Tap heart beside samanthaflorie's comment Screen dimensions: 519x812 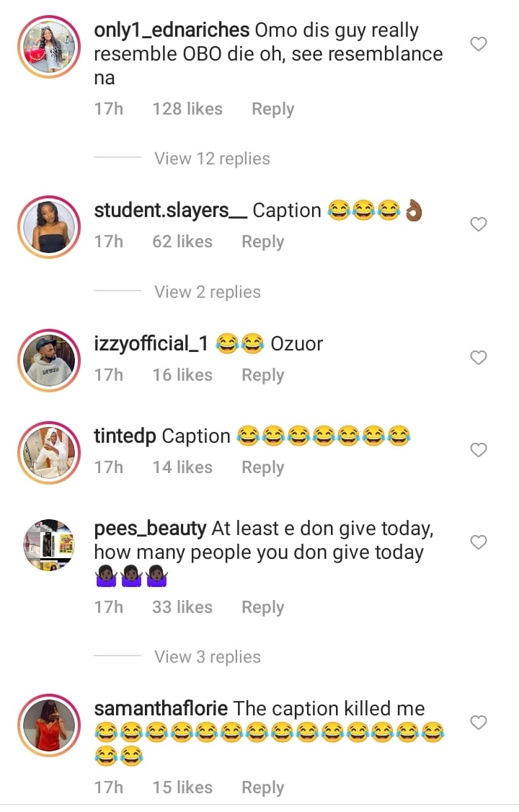[x=479, y=723]
